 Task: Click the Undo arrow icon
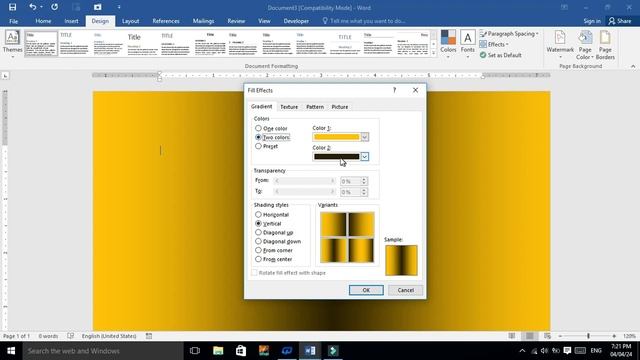[33, 7]
